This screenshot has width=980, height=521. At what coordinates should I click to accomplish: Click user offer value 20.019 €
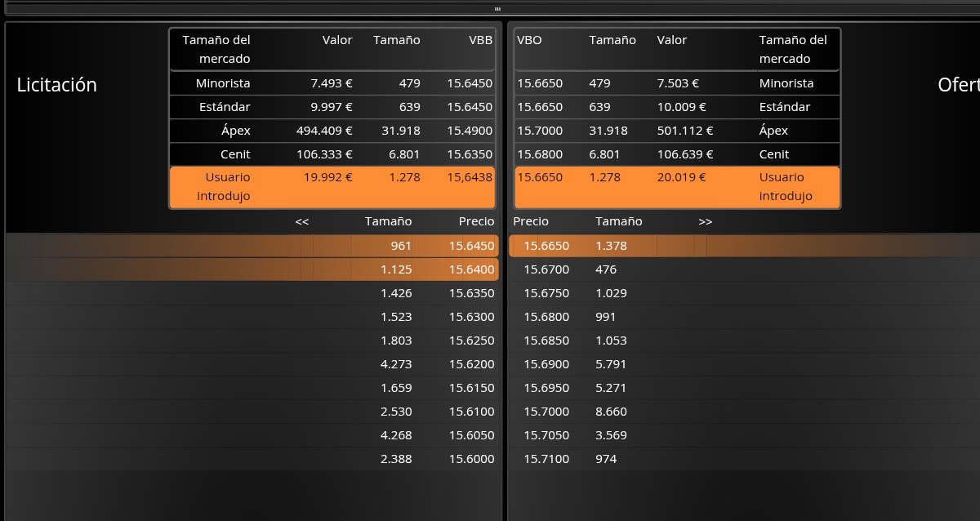point(681,177)
